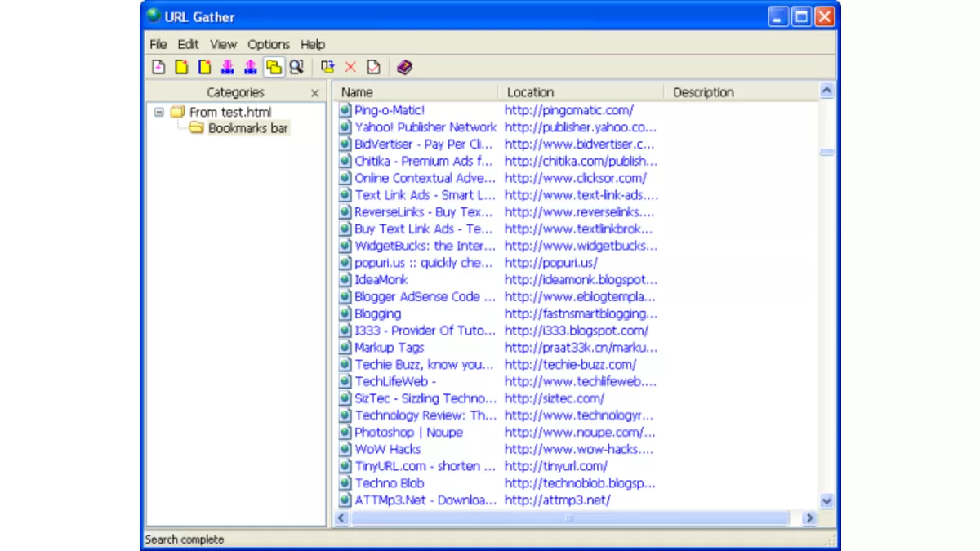Click the vertical scrollbar thumb
The height and width of the screenshot is (551, 980).
click(x=826, y=152)
